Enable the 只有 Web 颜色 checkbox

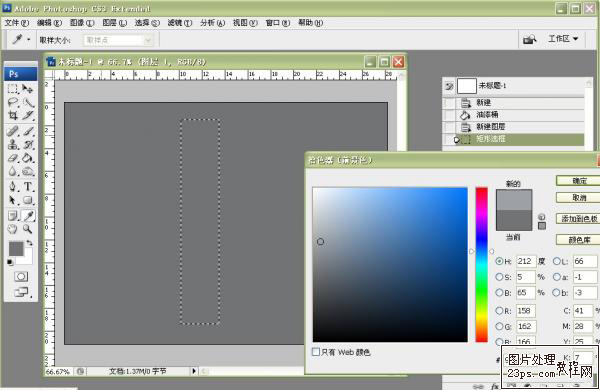[316, 352]
